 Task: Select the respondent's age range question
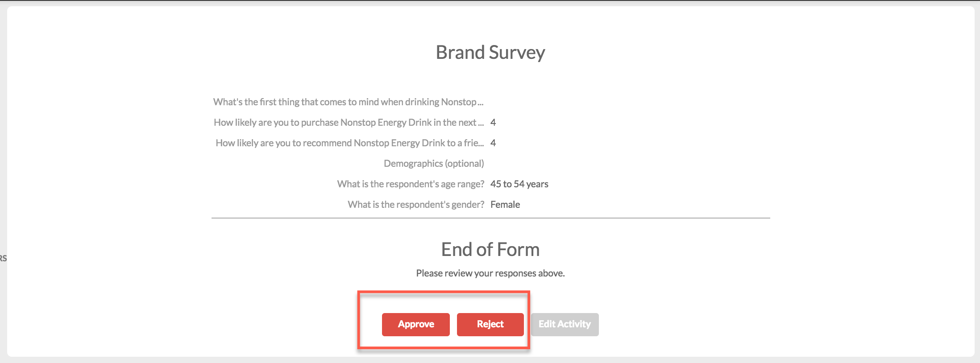(x=411, y=184)
